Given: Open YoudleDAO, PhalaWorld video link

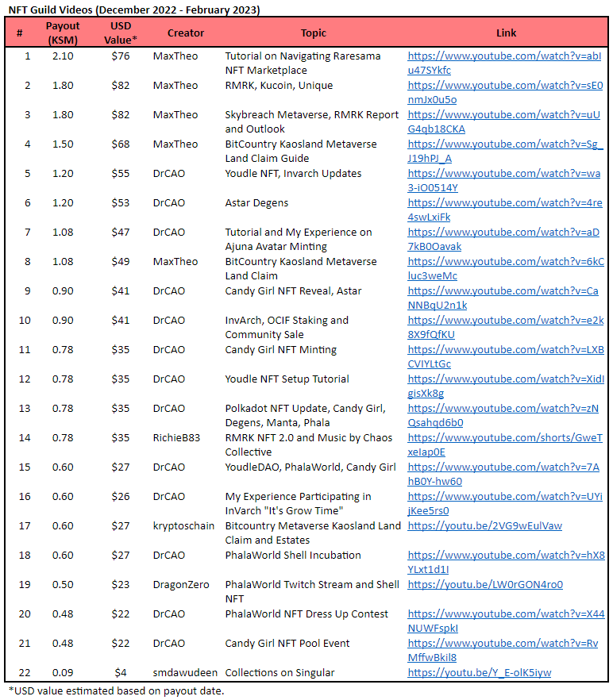Looking at the screenshot, I should pos(503,475).
